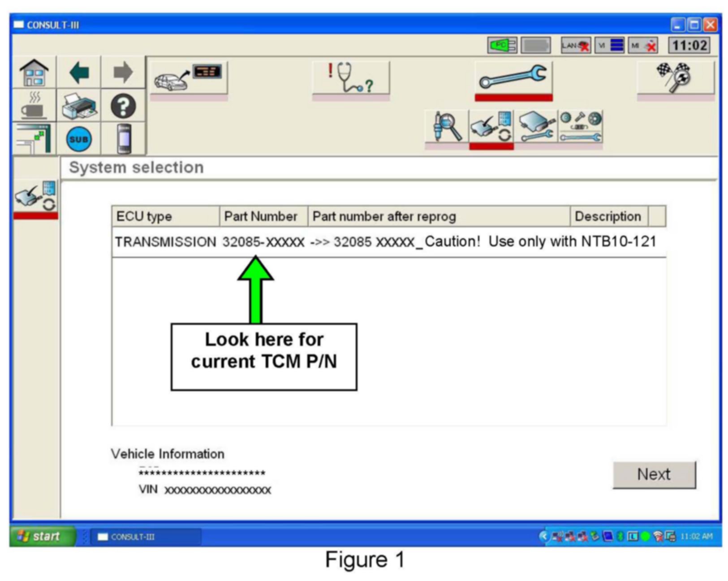The height and width of the screenshot is (581, 728).
Task: Click the Next button
Action: pos(654,474)
